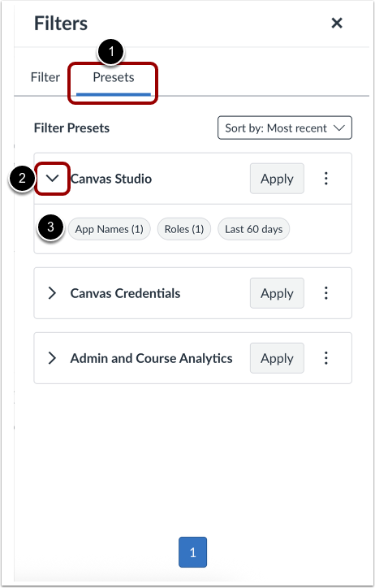Apply the Admin and Course Analytics preset
Image resolution: width=375 pixels, height=588 pixels.
point(277,358)
